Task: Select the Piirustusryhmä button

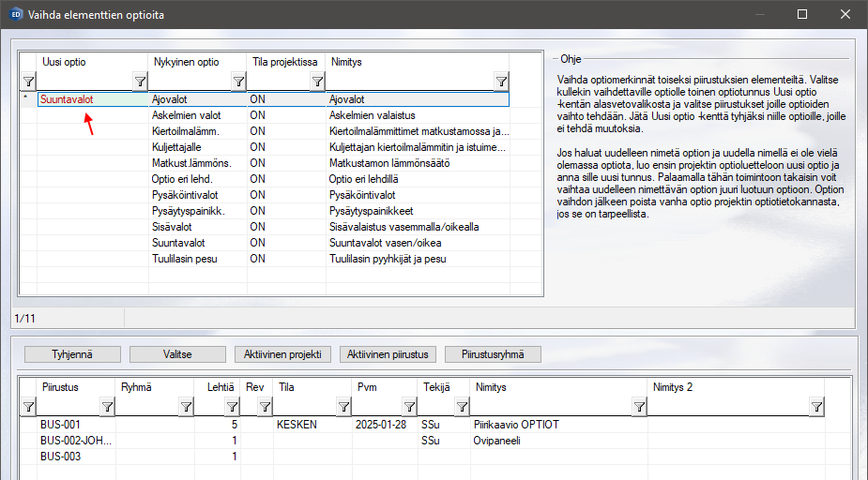Action: 493,354
